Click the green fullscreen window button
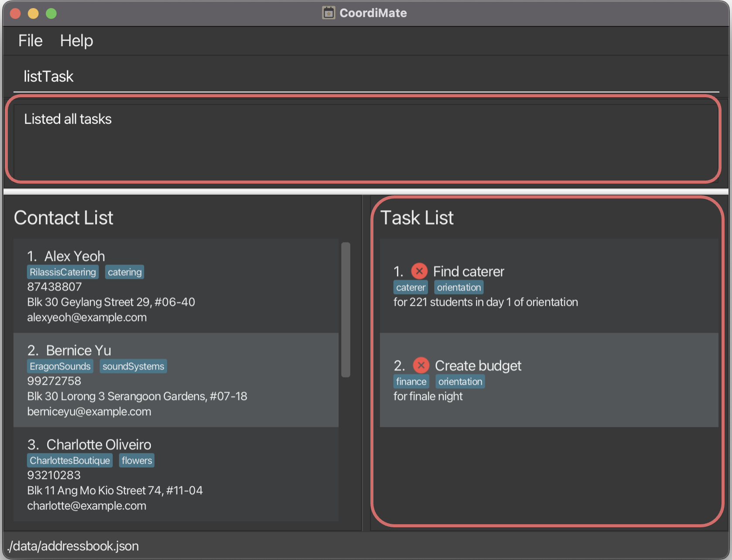Viewport: 732px width, 560px height. (51, 14)
